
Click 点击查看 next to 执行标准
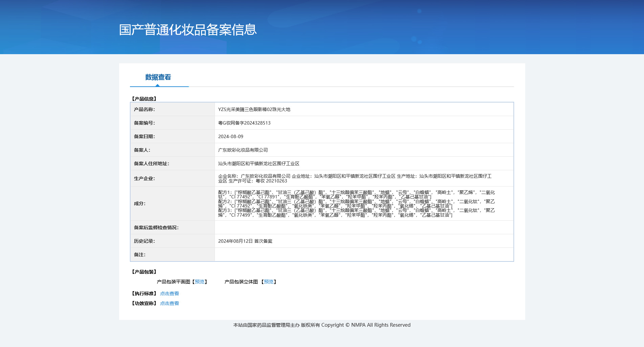169,294
